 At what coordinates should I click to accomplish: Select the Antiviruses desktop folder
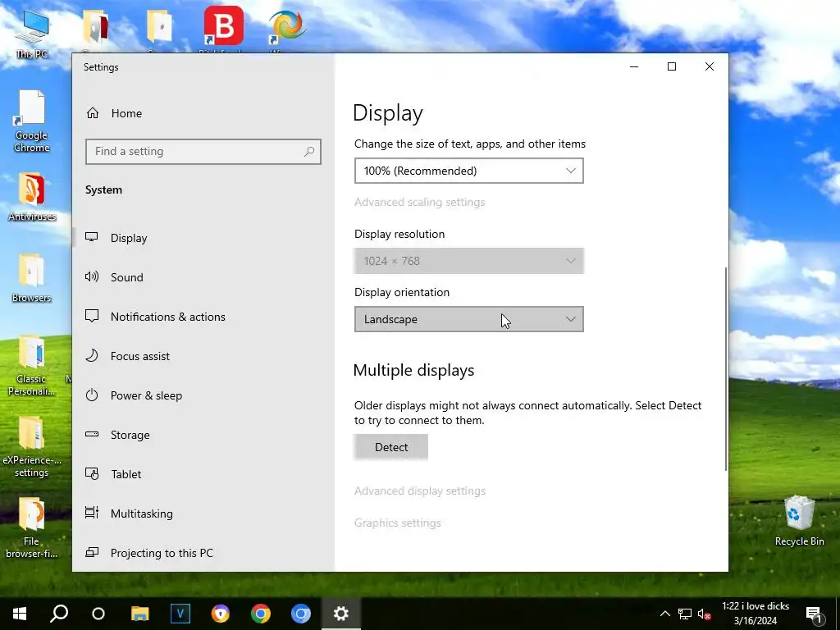(x=32, y=197)
